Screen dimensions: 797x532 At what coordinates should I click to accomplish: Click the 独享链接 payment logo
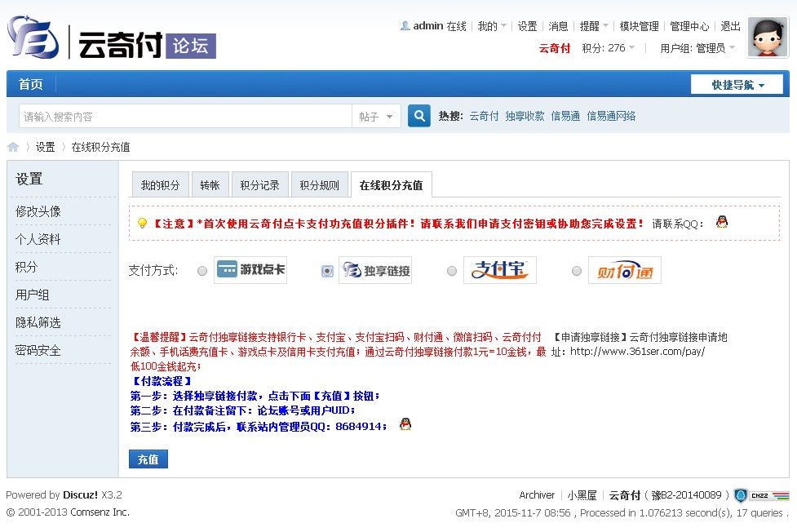pyautogui.click(x=375, y=270)
